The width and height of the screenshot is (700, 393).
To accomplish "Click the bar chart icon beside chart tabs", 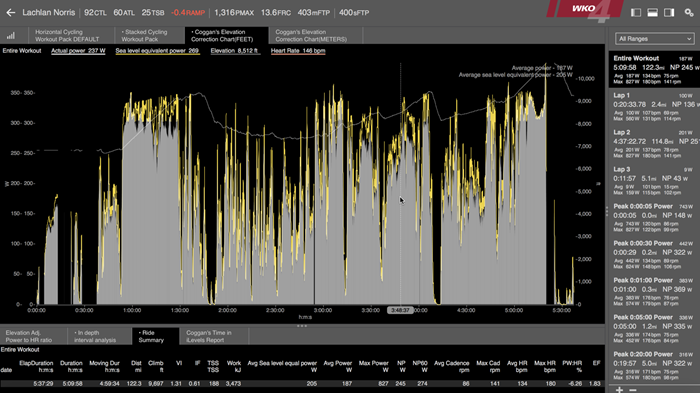I will point(11,35).
